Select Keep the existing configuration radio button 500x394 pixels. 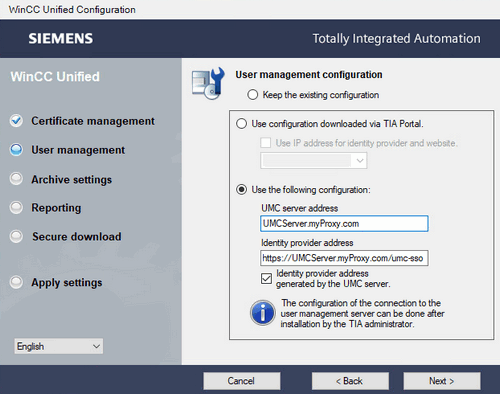click(252, 95)
